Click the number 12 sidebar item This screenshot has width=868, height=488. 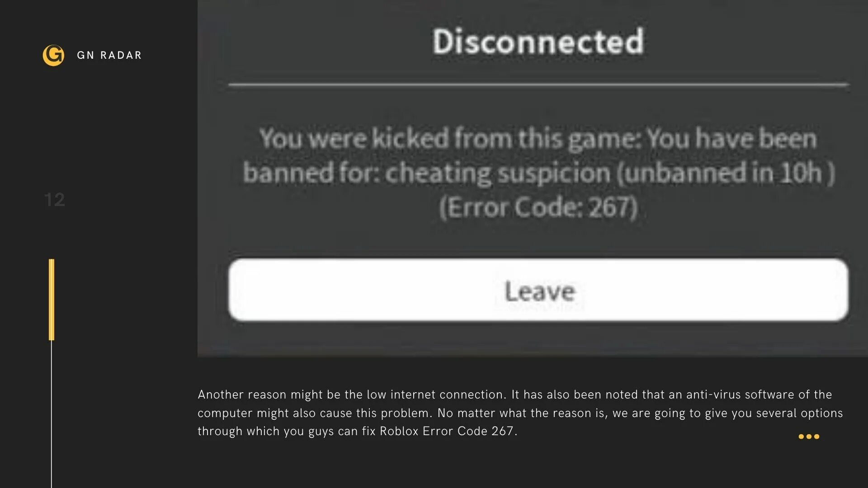(x=54, y=198)
